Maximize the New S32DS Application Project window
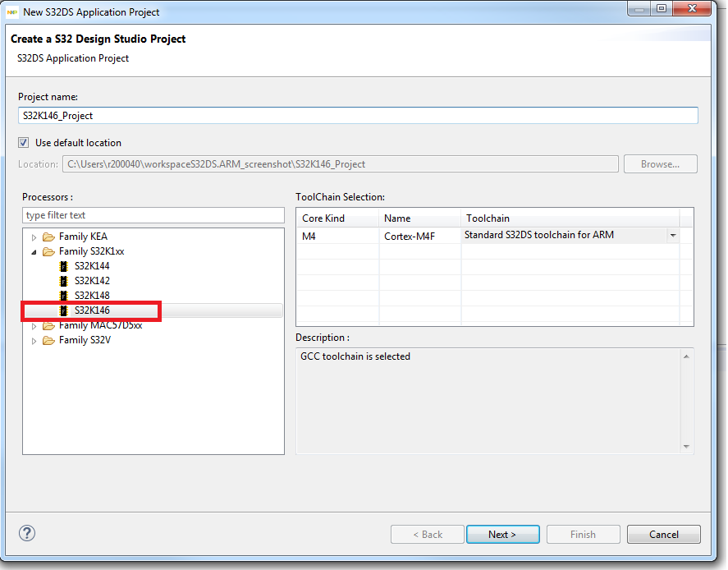728x570 pixels. click(662, 8)
